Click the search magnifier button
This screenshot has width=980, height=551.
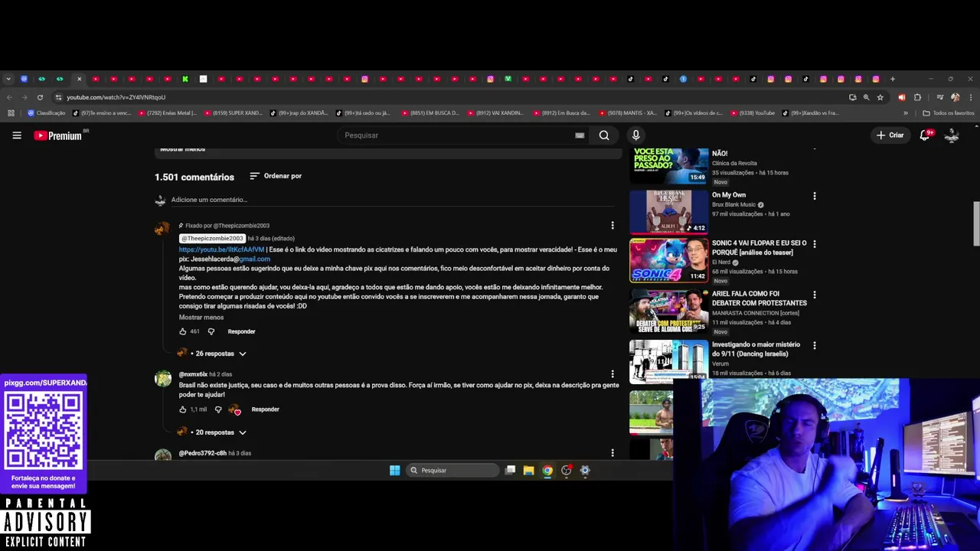(x=604, y=135)
